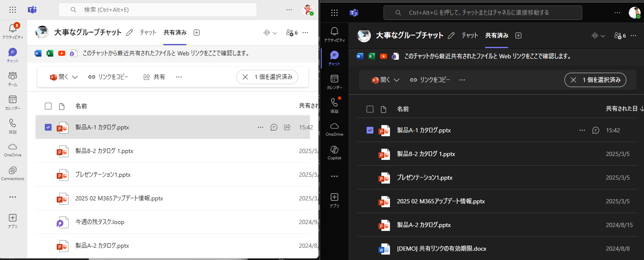Open Apps (アプリ) in the dark sidebar
The width and height of the screenshot is (644, 260).
pyautogui.click(x=334, y=200)
